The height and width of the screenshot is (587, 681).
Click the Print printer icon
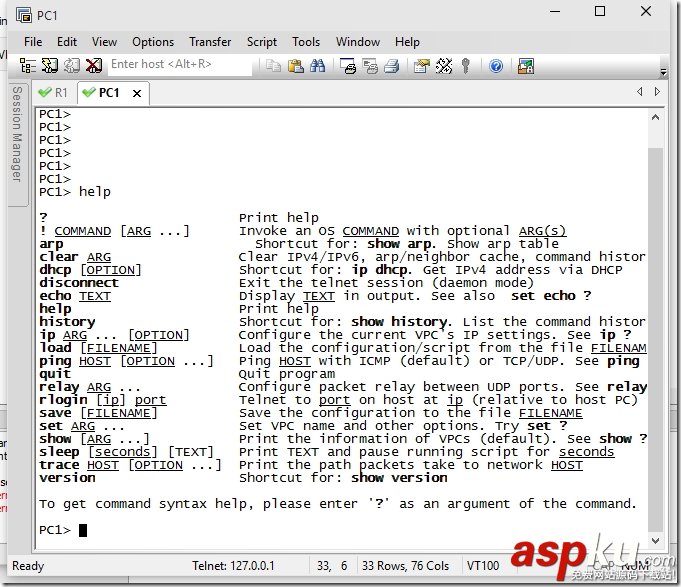[x=392, y=66]
